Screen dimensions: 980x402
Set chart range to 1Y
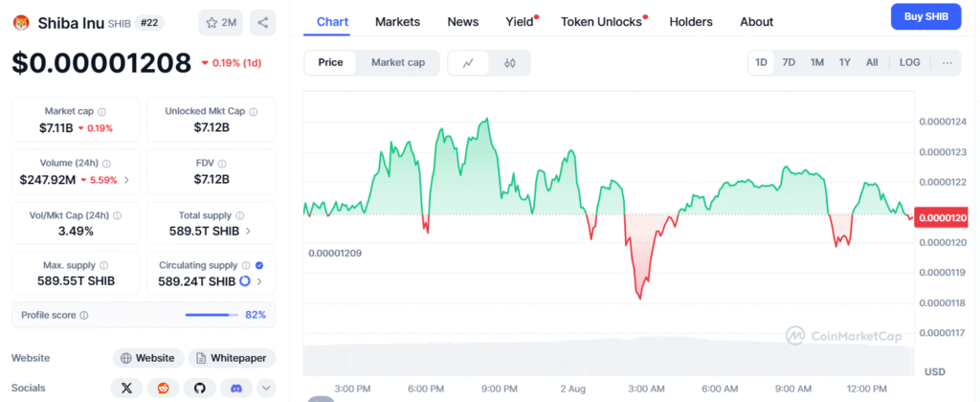[x=845, y=62]
